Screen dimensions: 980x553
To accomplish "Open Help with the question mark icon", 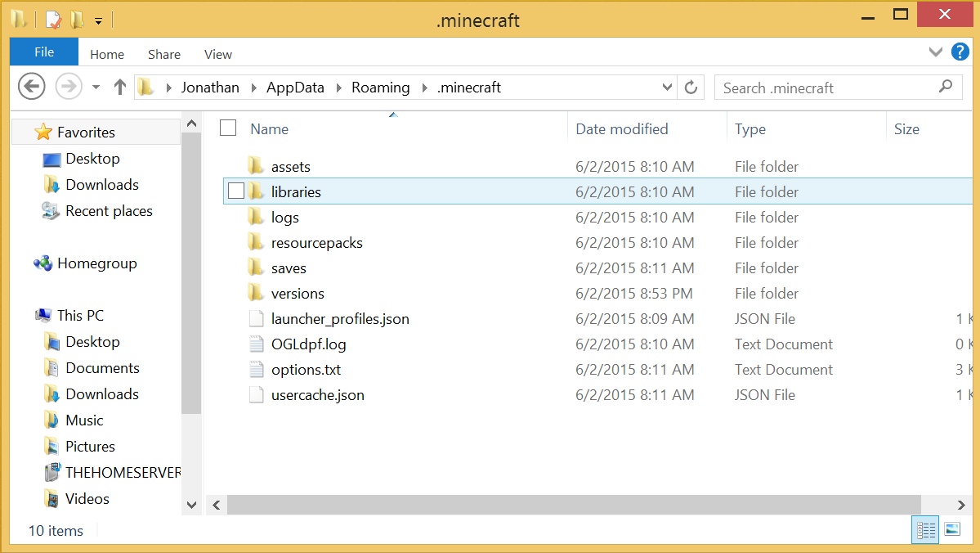I will (960, 52).
